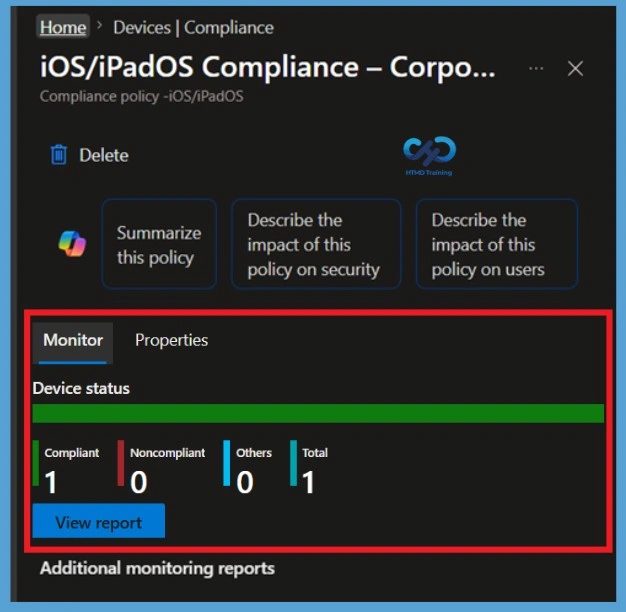Click the green Compliant color indicator
Image resolution: width=626 pixels, height=612 pixels.
(36, 463)
